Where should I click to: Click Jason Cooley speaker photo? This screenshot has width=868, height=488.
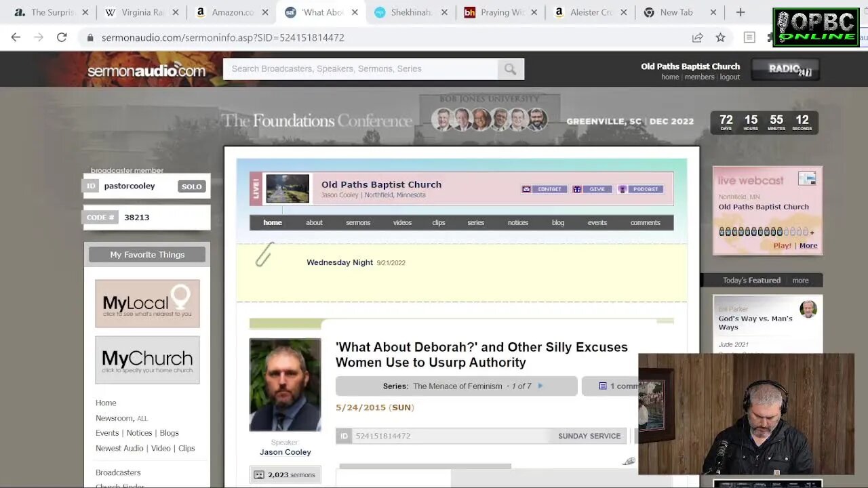[x=285, y=384]
